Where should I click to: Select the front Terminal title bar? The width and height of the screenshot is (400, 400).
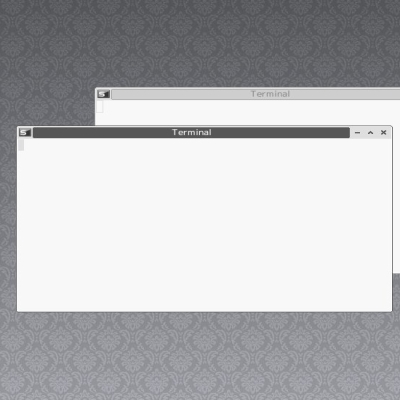191,132
